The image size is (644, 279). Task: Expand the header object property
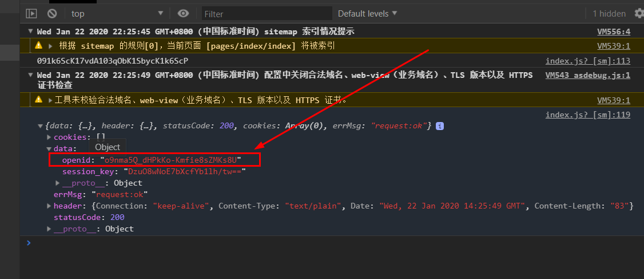point(49,206)
